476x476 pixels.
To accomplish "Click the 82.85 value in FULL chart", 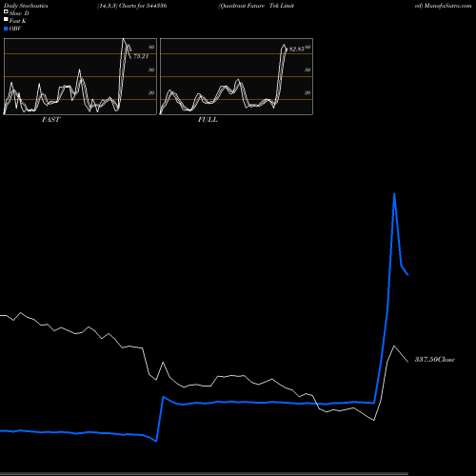I will pos(297,50).
